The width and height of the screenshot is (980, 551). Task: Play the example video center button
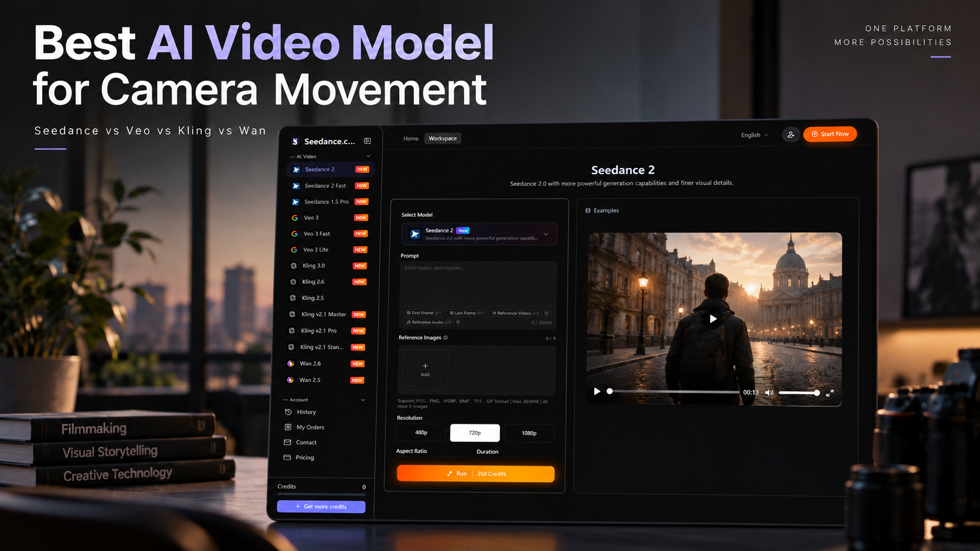[x=713, y=319]
